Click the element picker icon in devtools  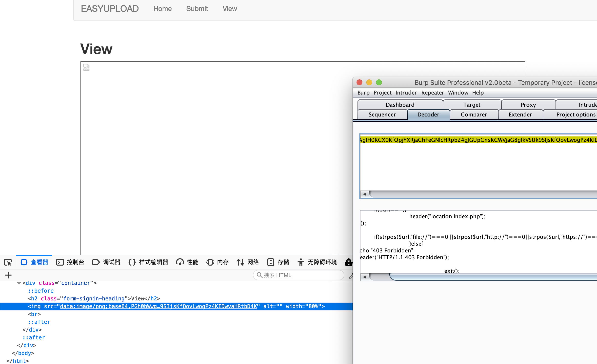(8, 262)
